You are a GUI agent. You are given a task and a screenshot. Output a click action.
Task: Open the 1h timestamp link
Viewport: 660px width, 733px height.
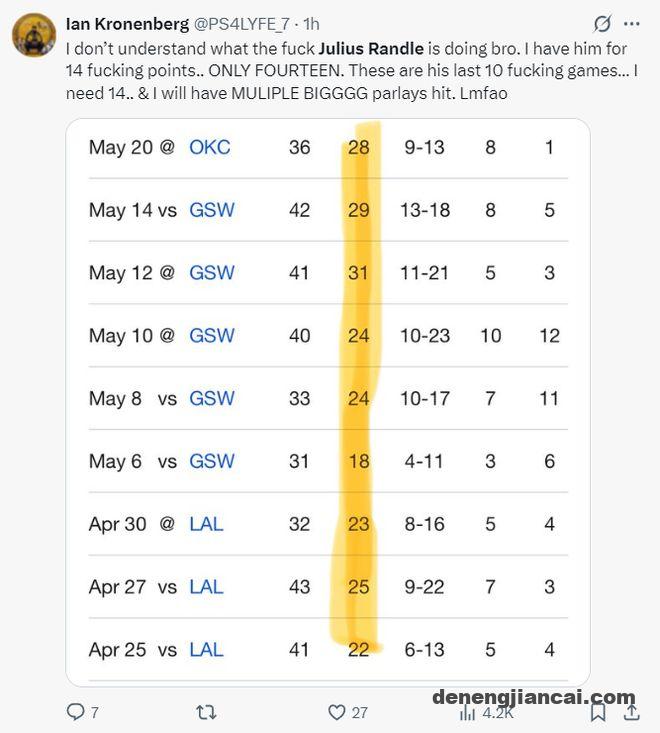click(x=311, y=24)
